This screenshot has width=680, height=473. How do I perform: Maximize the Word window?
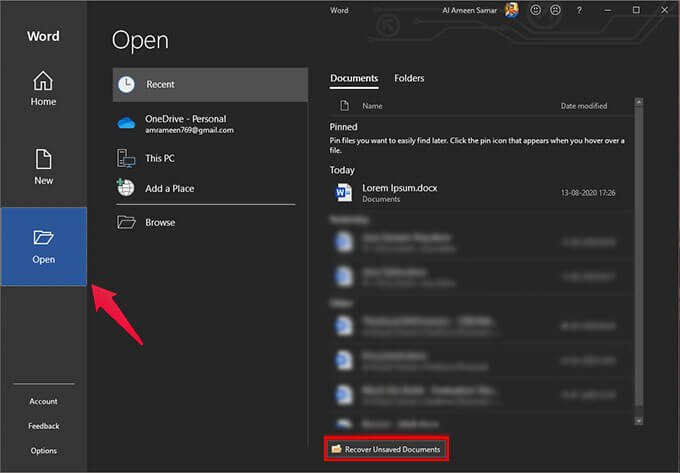tap(636, 10)
